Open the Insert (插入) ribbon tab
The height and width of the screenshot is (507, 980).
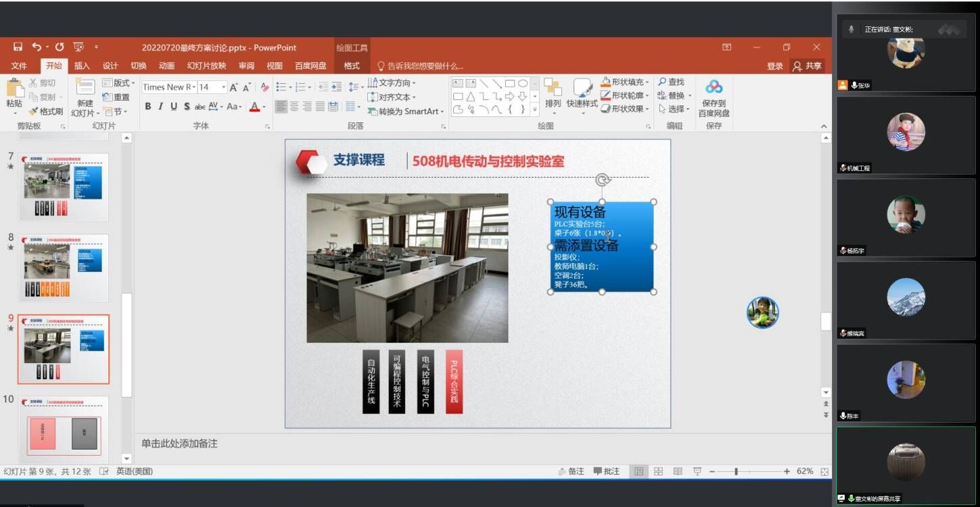82,66
